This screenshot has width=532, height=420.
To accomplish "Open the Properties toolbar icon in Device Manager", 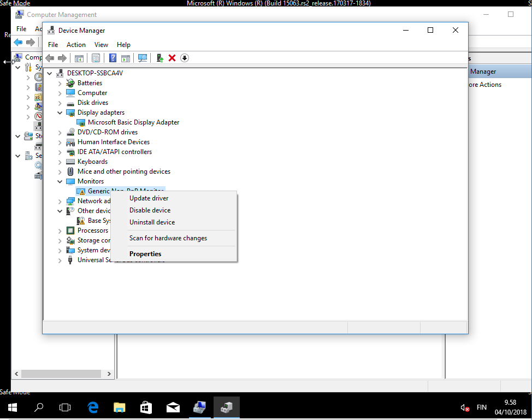I will (x=96, y=58).
